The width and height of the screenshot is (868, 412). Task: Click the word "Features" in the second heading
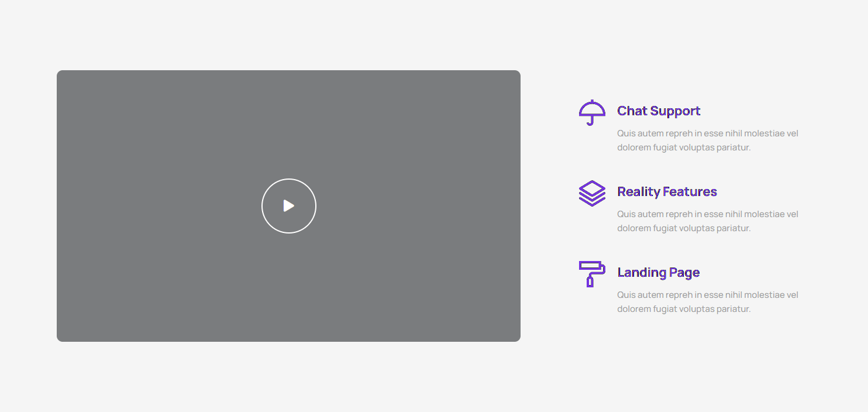(690, 192)
